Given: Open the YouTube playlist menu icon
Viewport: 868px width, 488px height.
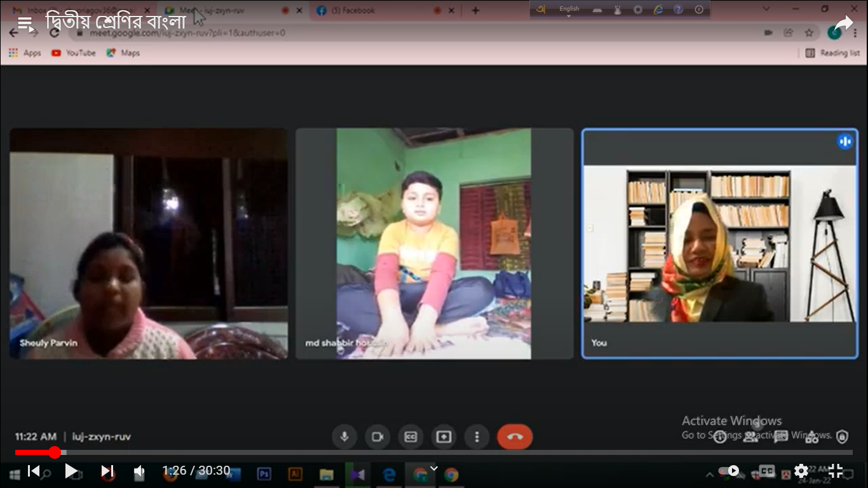Looking at the screenshot, I should (25, 23).
